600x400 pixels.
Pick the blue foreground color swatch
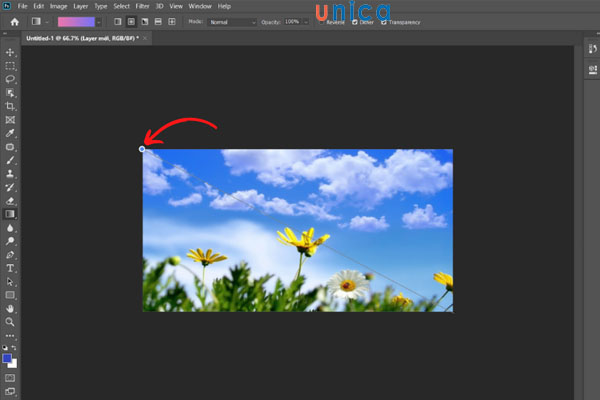[x=7, y=358]
